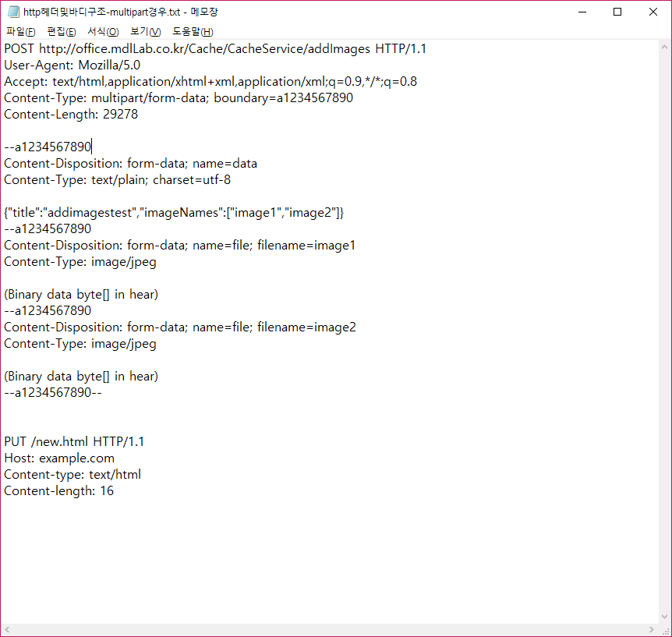This screenshot has height=637, width=672.
Task: Click the vertical scrollbar down arrow
Action: pyautogui.click(x=664, y=617)
